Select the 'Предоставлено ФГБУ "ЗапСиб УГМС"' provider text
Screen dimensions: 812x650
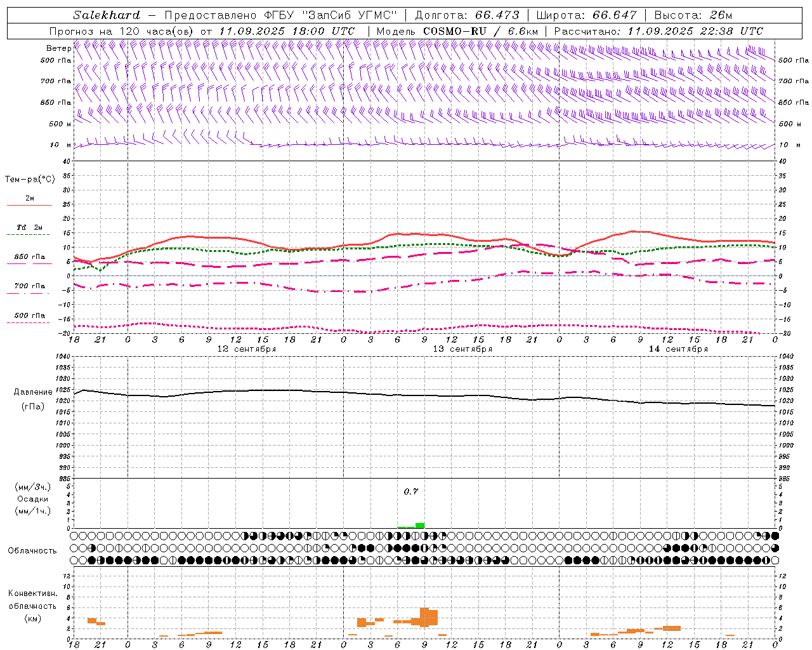pos(280,15)
